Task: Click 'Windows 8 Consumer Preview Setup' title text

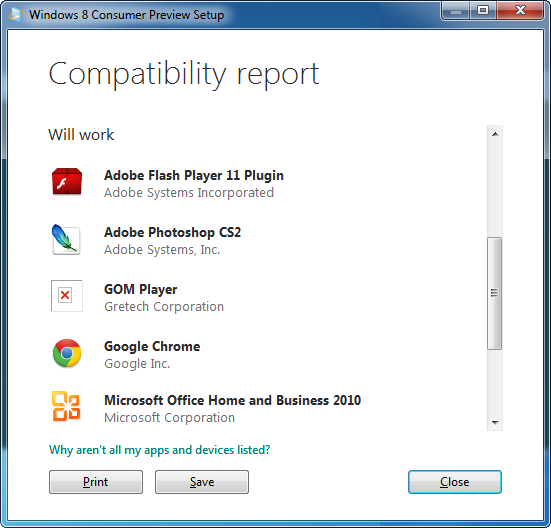Action: pyautogui.click(x=127, y=15)
